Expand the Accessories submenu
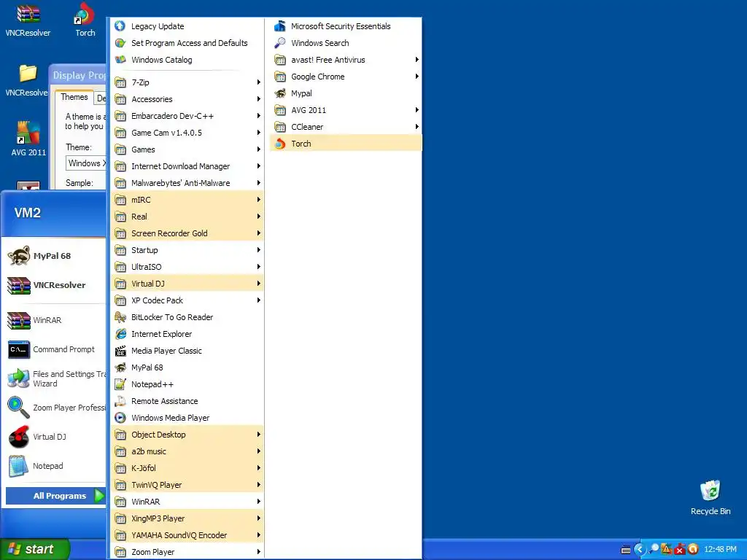Image resolution: width=747 pixels, height=560 pixels. click(187, 99)
